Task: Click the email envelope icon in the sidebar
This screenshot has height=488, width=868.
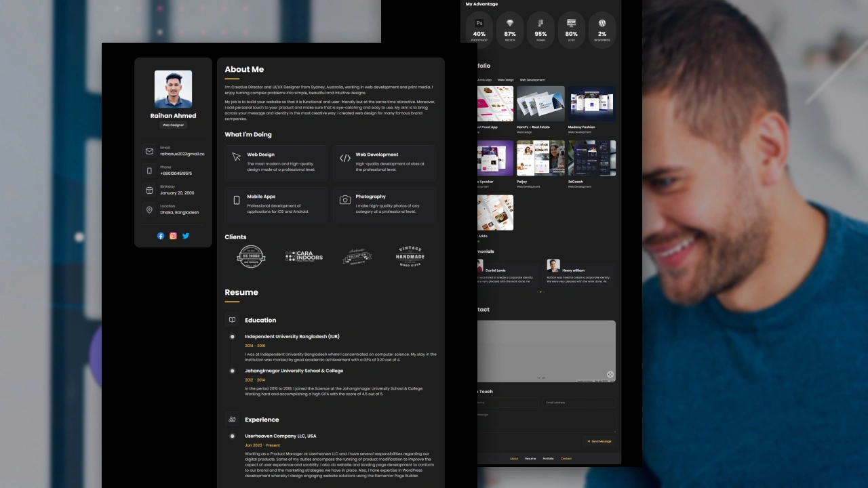Action: (x=150, y=151)
